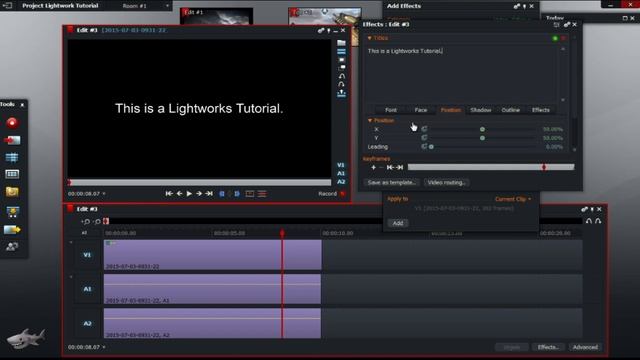Click the blue mark-in icon in viewer

tap(222, 194)
